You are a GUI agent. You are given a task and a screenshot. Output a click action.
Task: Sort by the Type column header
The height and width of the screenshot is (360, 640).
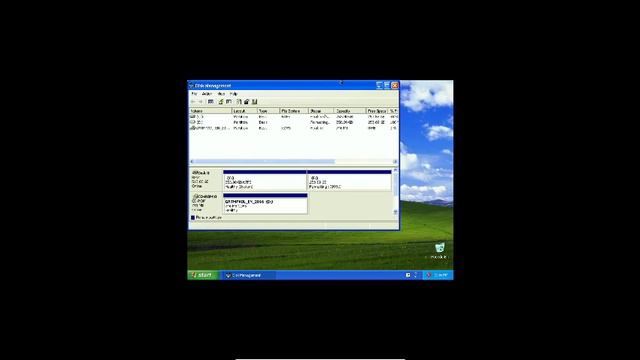click(268, 111)
